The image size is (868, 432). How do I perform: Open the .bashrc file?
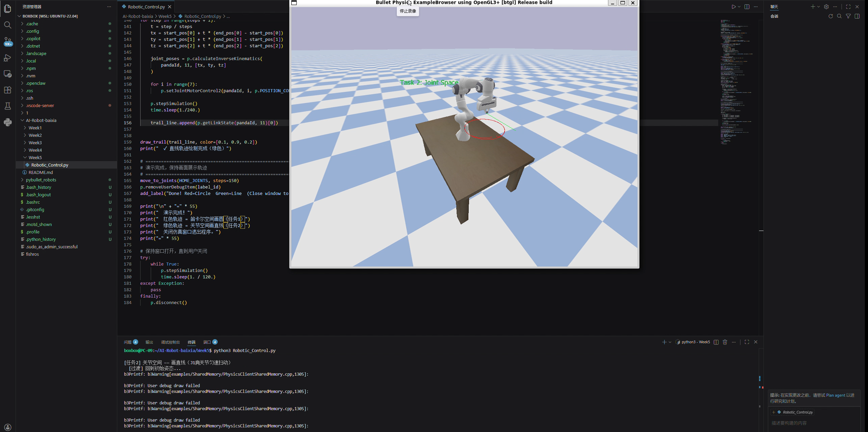[33, 202]
